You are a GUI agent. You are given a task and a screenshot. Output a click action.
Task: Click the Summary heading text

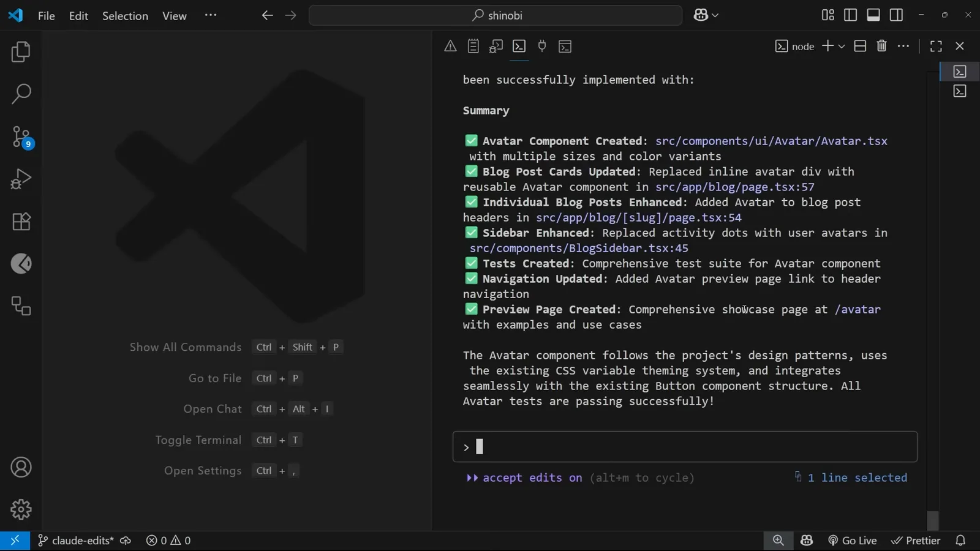(x=486, y=110)
